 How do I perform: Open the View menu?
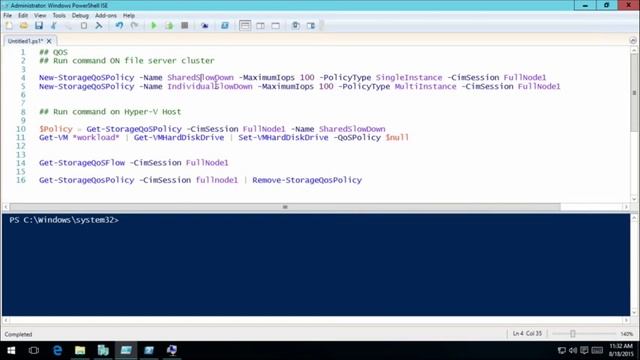40,16
